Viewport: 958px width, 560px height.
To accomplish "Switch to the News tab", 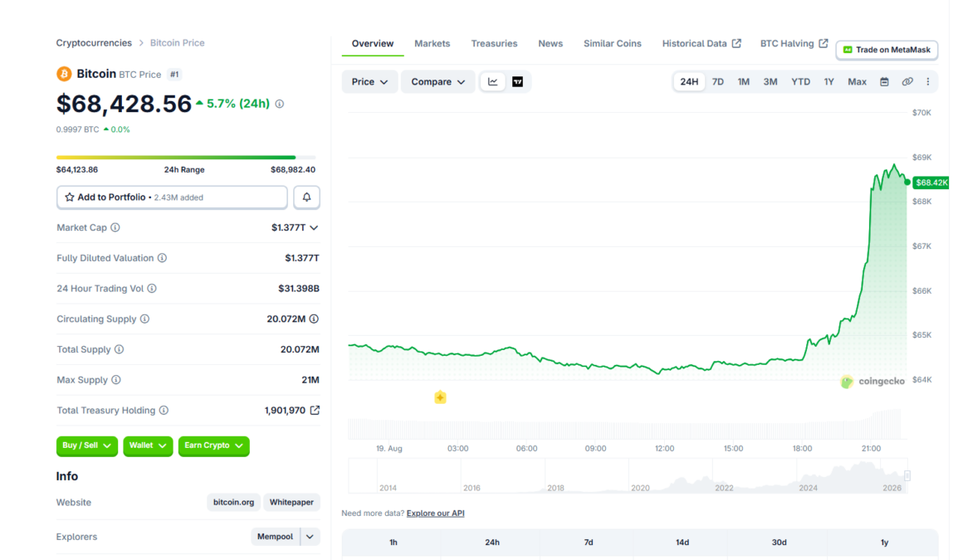I will (550, 43).
